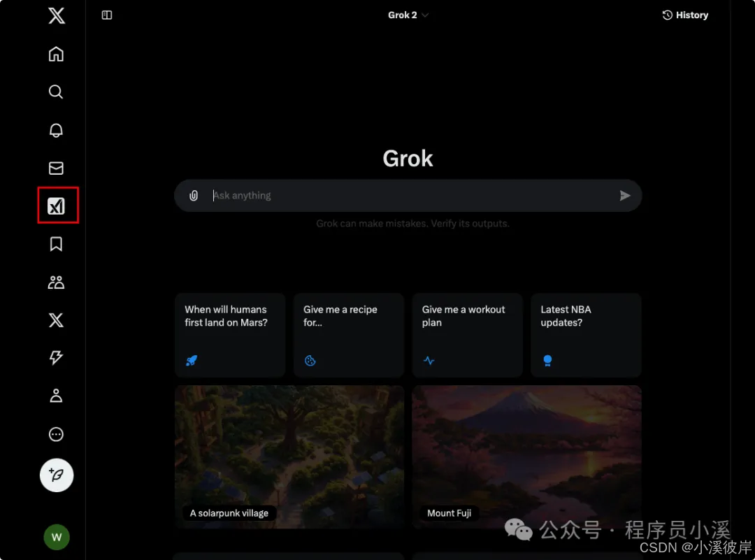Click 'Grok can make mistakes' disclaimer text

(x=412, y=224)
